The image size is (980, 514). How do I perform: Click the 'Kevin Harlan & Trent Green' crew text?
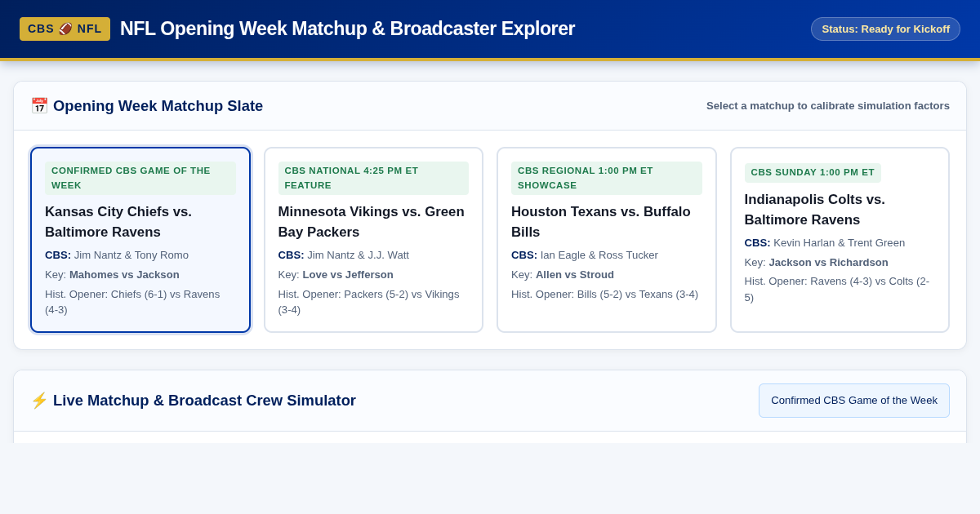[x=840, y=243]
